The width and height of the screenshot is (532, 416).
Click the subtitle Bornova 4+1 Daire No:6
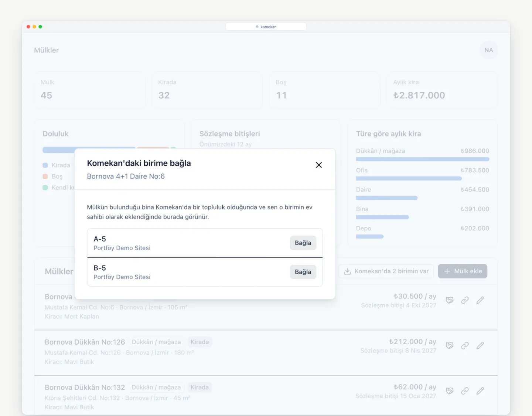pos(126,176)
